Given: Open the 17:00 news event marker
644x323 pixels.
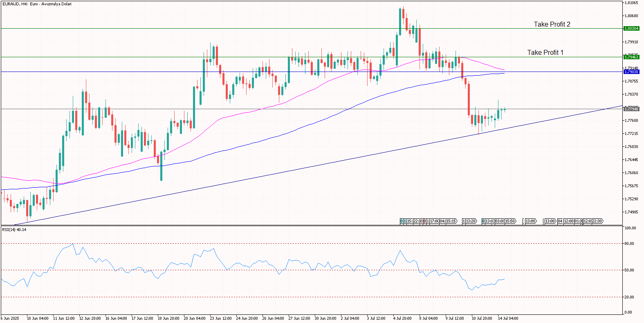Looking at the screenshot, I should coord(434,221).
